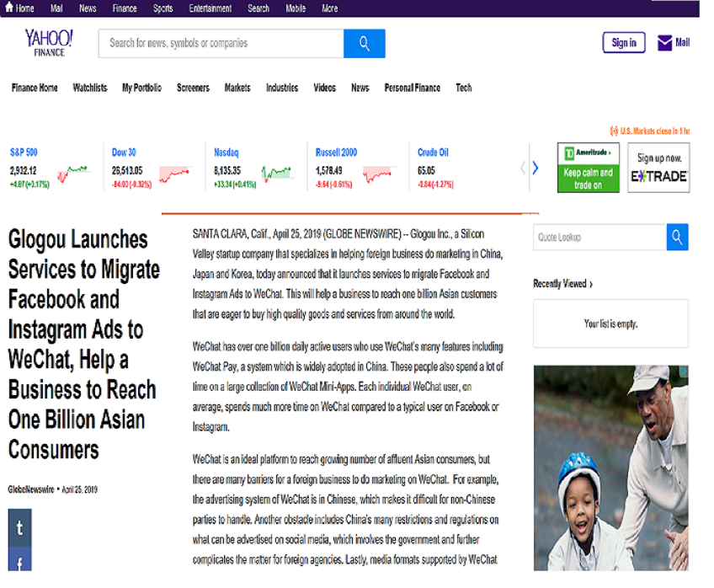Open the S&P 500 quote link
Screen dimensions: 714x588
[24, 152]
